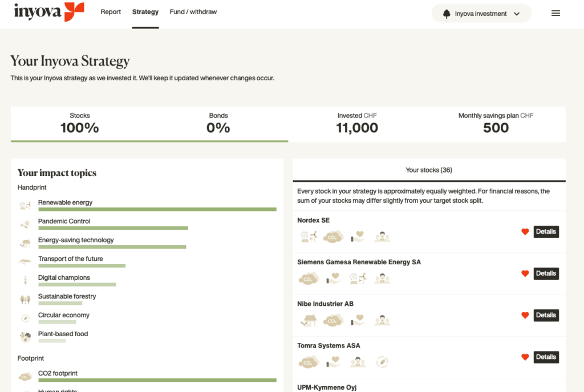Show Details for Tomra Systems ASA
The height and width of the screenshot is (392, 584).
pos(546,357)
